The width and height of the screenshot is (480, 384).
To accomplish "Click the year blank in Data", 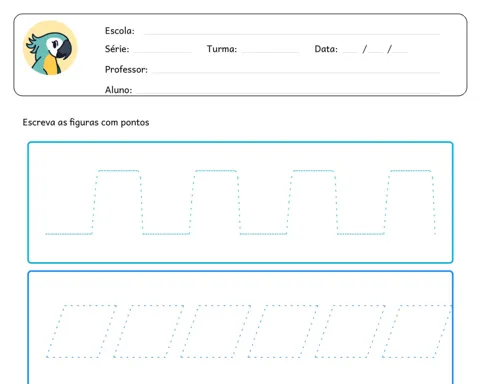I will pyautogui.click(x=400, y=51).
